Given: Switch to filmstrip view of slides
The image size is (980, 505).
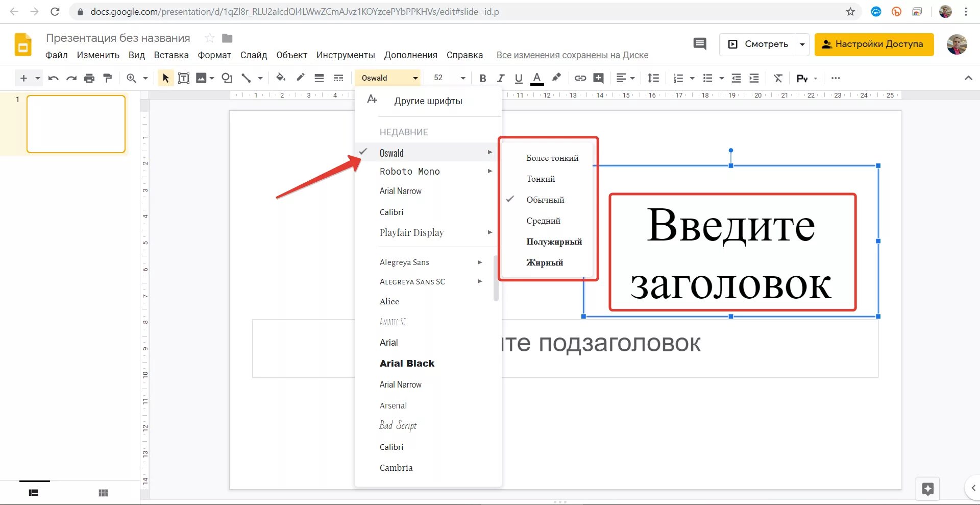Looking at the screenshot, I should (33, 493).
